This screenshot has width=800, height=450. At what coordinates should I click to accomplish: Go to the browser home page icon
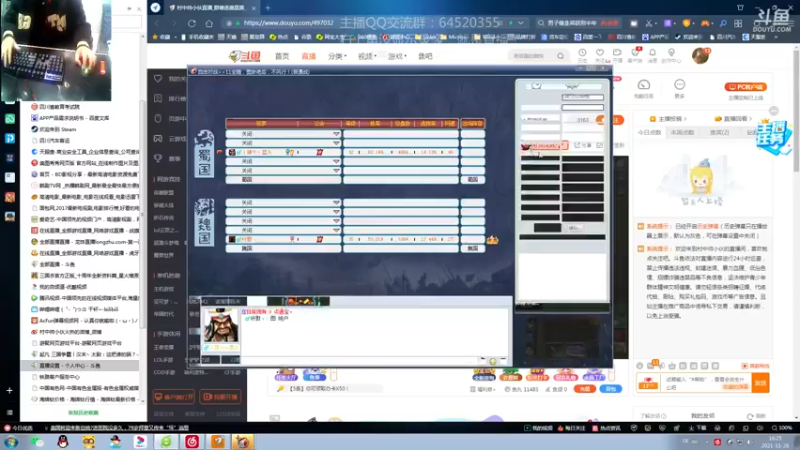pos(209,23)
